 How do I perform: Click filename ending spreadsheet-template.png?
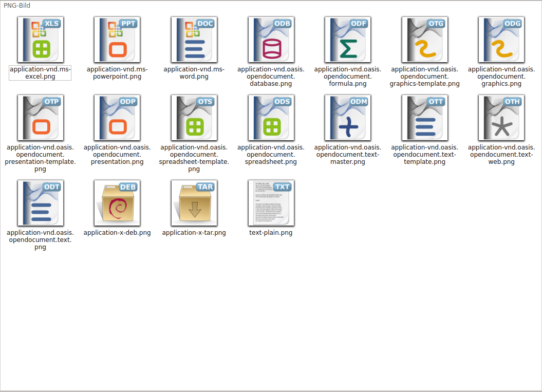click(194, 158)
